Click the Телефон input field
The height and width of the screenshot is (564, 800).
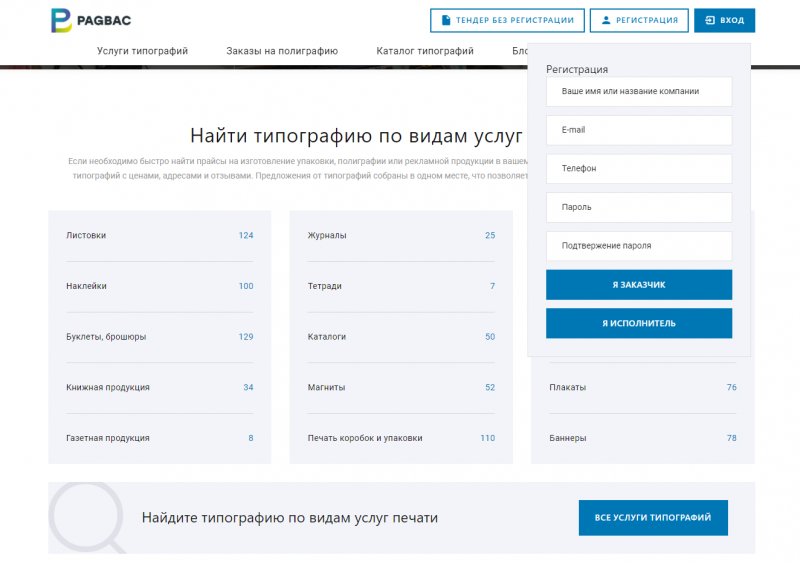639,169
